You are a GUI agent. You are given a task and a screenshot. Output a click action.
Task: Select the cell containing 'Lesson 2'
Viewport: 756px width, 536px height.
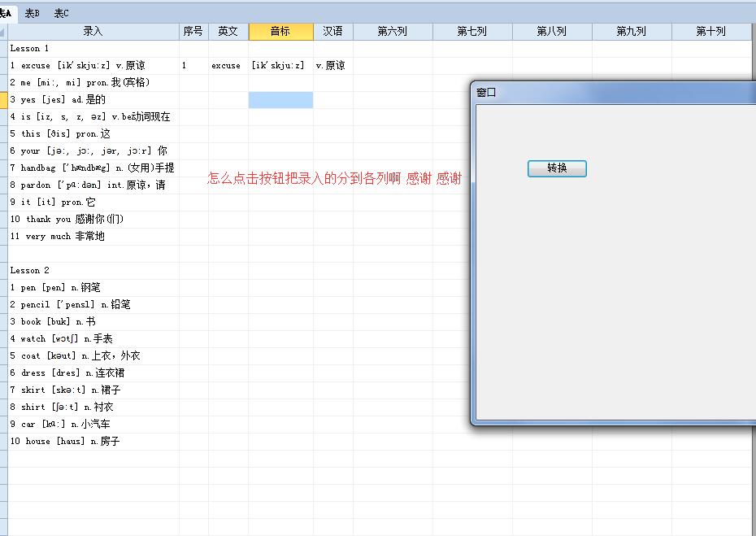point(93,270)
